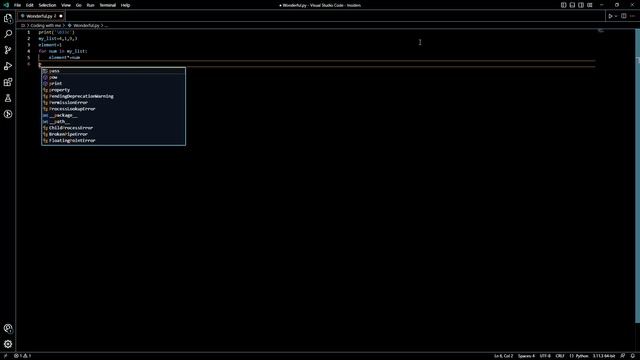The image size is (640, 360).
Task: Click the remote window indicator in status bar
Action: point(5,356)
